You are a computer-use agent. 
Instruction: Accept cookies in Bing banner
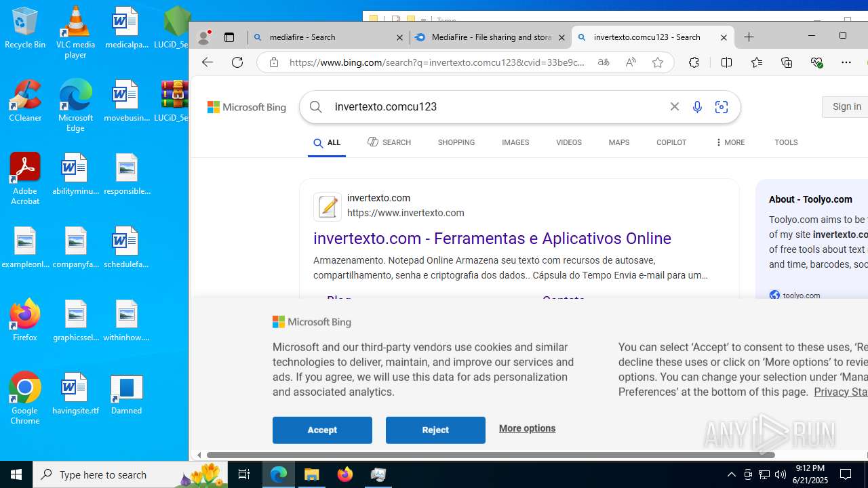tap(322, 430)
